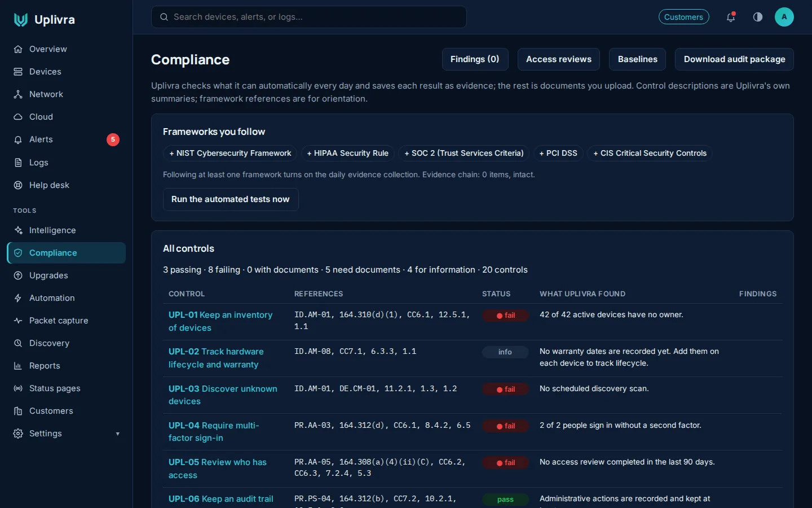Expand the Settings submenu arrow
Screen dimensions: 812x508
point(118,433)
